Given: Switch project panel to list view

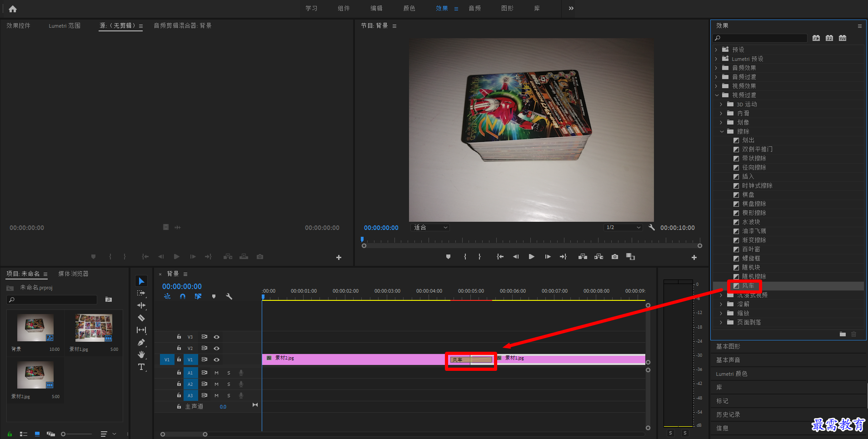Looking at the screenshot, I should [24, 434].
